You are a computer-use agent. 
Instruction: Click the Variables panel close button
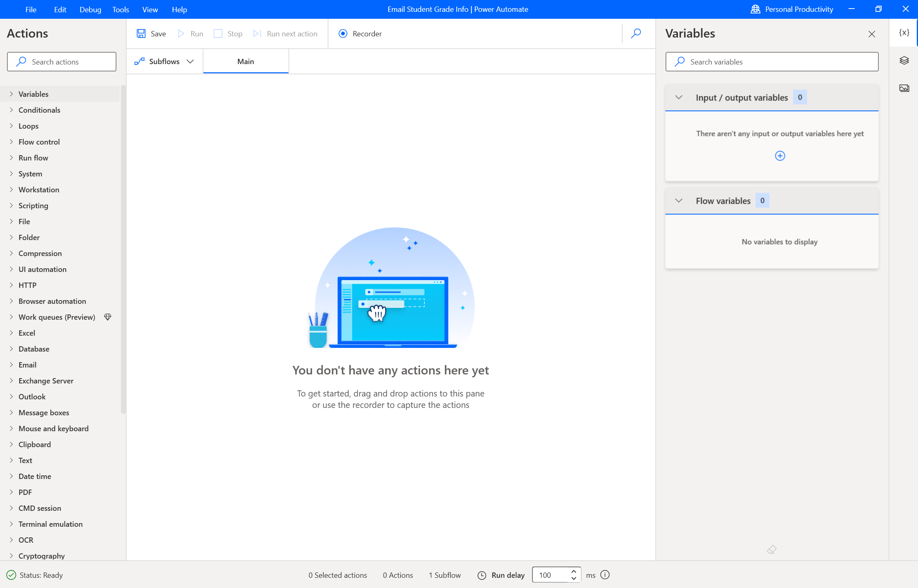click(x=872, y=34)
